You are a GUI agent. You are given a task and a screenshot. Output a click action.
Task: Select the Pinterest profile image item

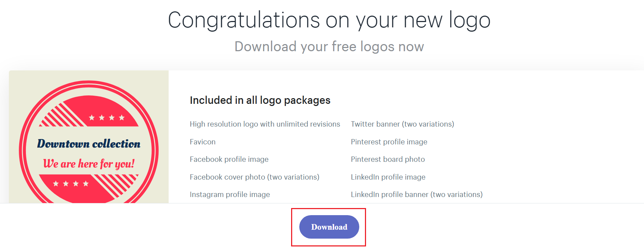(389, 142)
